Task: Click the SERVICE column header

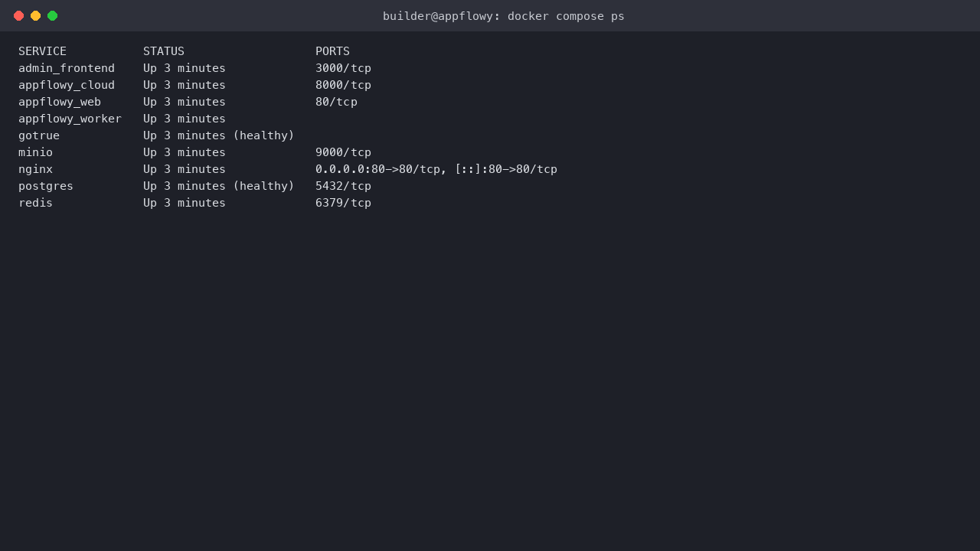Action: point(42,51)
